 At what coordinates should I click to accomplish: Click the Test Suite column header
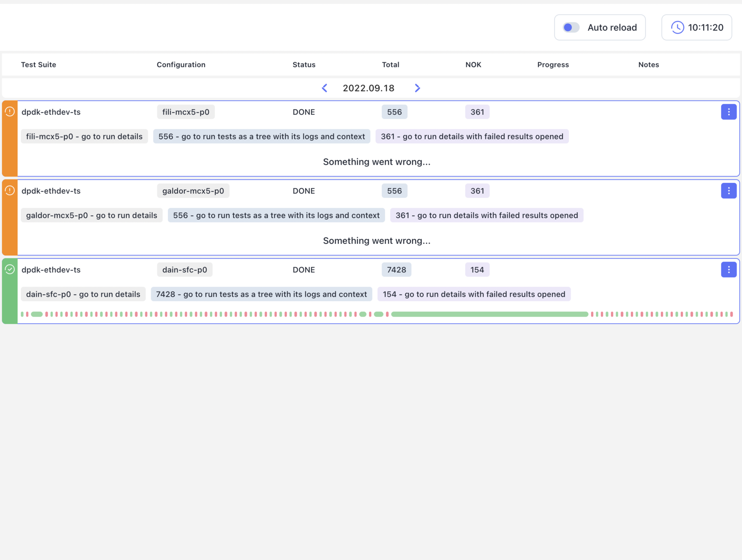pyautogui.click(x=38, y=64)
